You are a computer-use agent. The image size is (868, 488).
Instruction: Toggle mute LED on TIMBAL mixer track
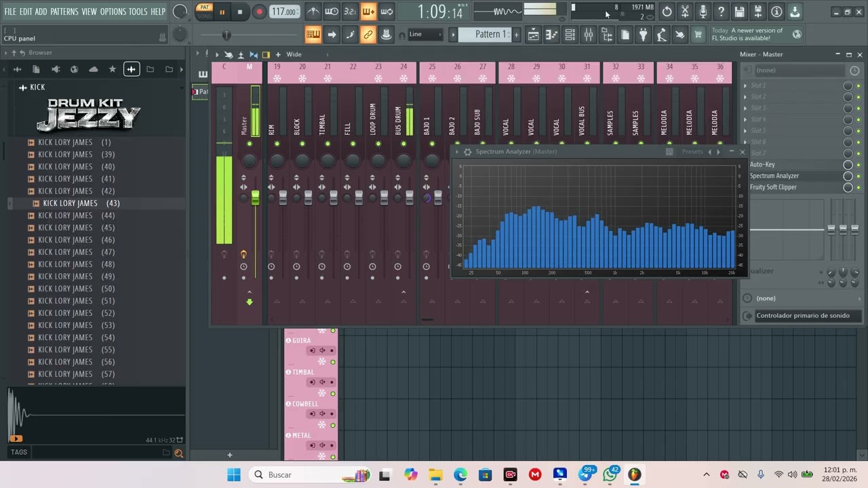[x=328, y=144]
